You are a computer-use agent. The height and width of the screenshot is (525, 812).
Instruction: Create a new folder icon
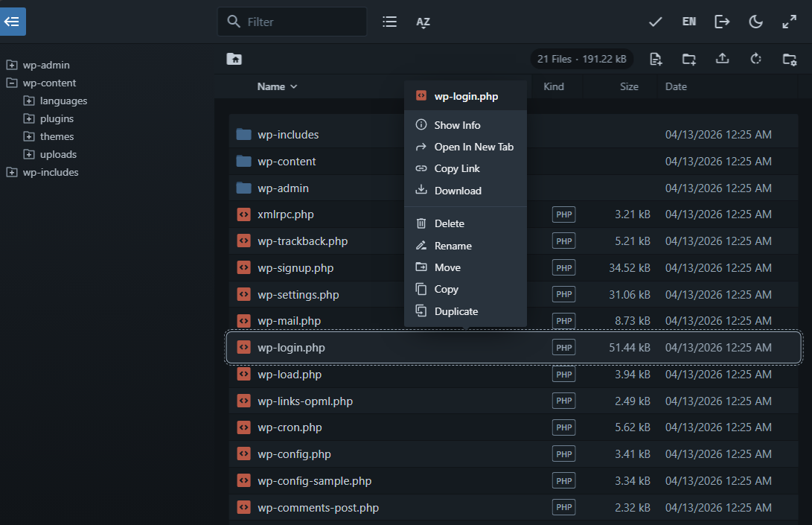[x=688, y=59]
